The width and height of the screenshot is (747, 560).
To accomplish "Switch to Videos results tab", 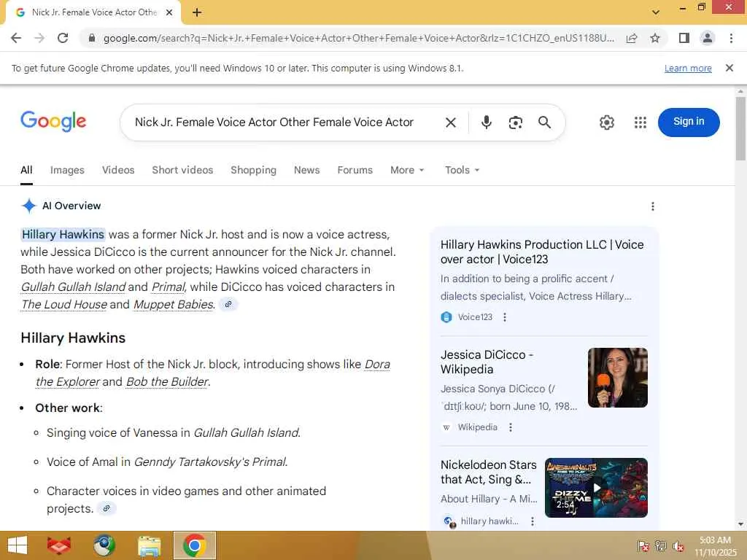I will [x=118, y=170].
